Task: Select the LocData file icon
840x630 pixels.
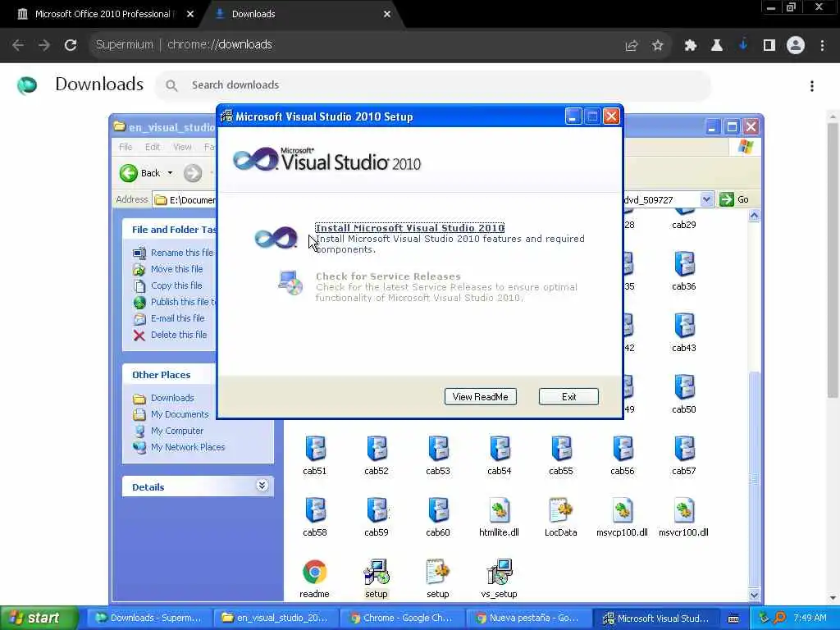Action: coord(561,510)
